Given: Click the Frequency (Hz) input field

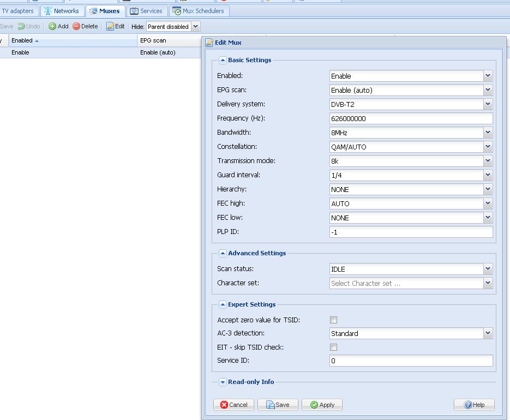Looking at the screenshot, I should click(x=411, y=118).
